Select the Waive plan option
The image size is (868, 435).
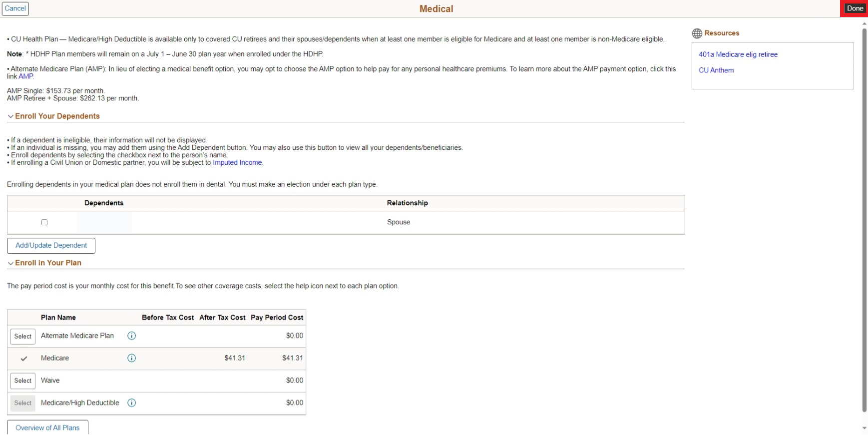tap(23, 381)
